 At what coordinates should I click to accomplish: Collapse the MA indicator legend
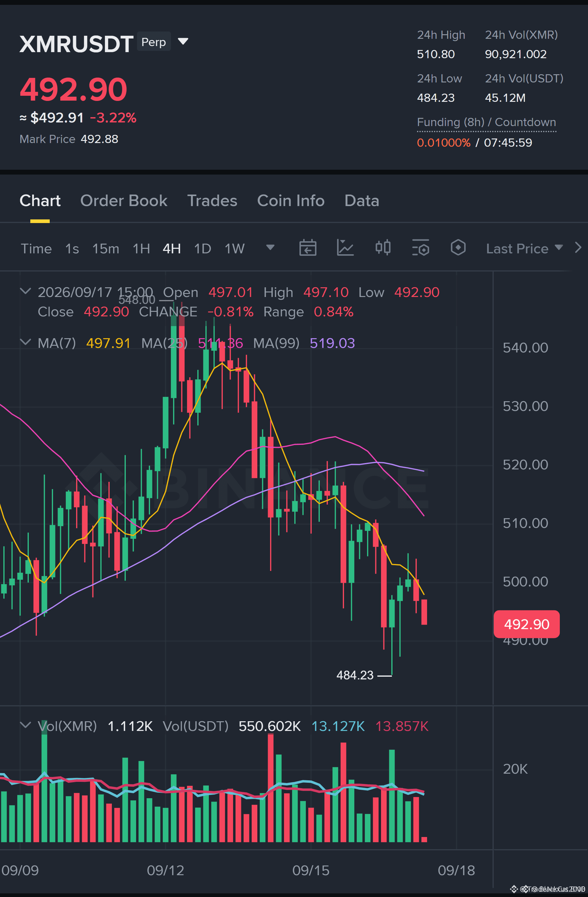tap(25, 342)
